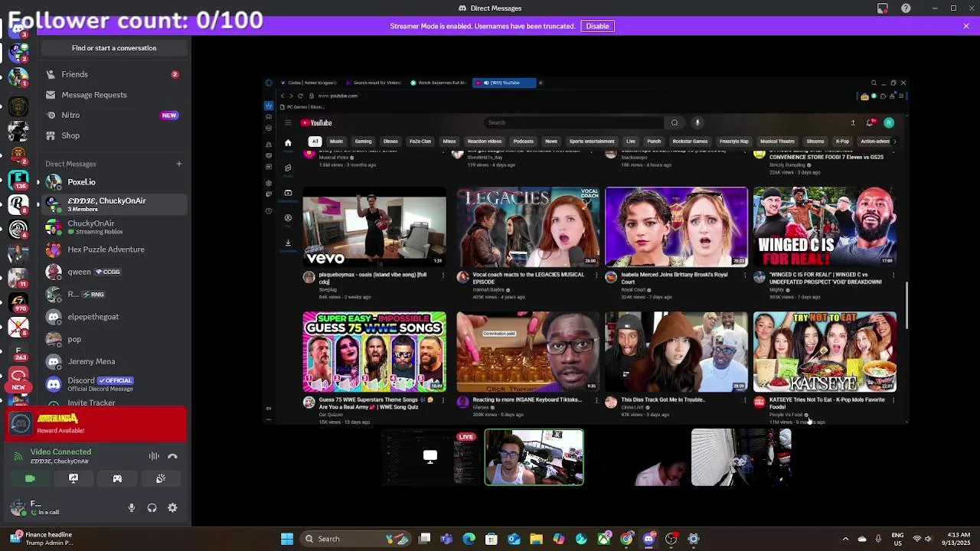Screen dimensions: 980x551
Task: Open Hex Puzzle Adventure conversation
Action: click(114, 249)
